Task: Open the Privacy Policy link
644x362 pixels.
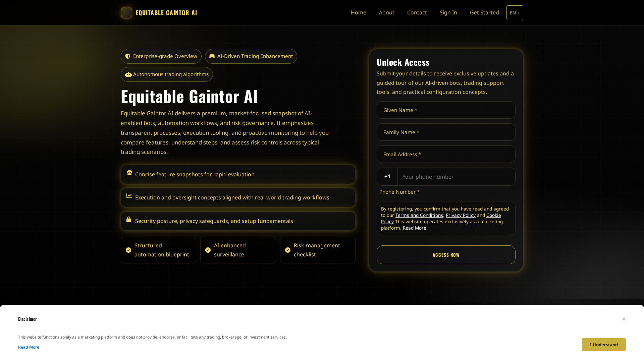Action: [460, 215]
